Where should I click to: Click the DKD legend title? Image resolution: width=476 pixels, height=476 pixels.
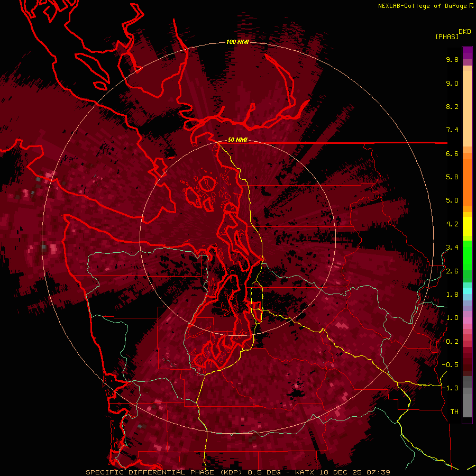[464, 32]
